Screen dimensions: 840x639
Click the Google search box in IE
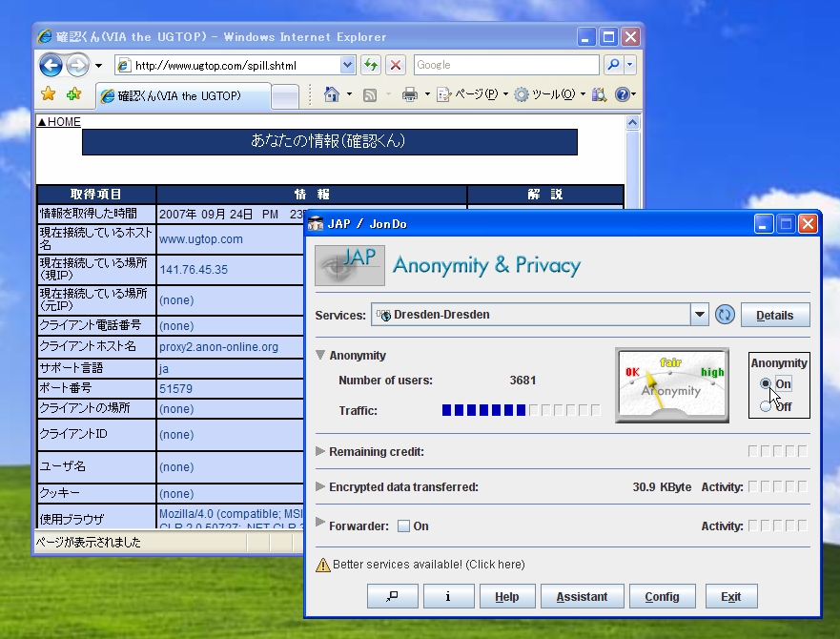506,65
